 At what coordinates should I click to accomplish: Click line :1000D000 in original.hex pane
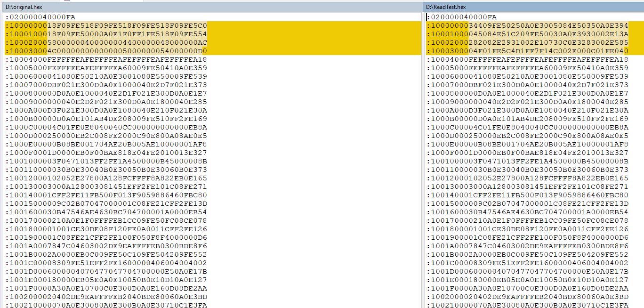pyautogui.click(x=106, y=136)
